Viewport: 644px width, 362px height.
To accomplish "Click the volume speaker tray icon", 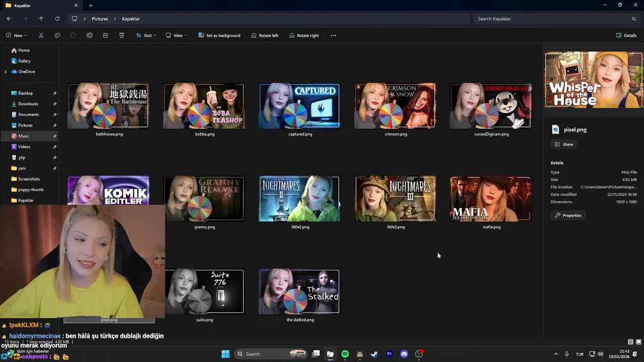I will 600,354.
